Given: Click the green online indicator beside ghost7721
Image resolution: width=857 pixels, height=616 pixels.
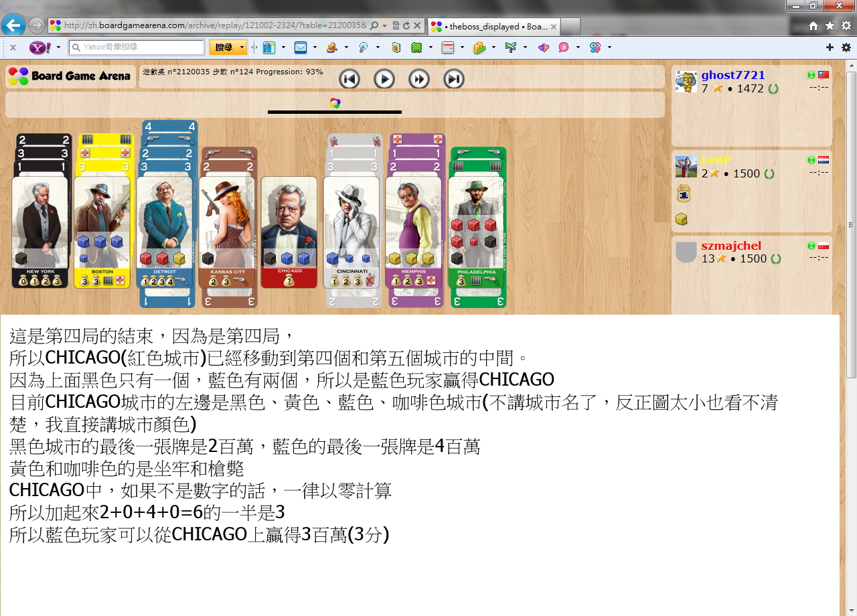Looking at the screenshot, I should (x=811, y=75).
